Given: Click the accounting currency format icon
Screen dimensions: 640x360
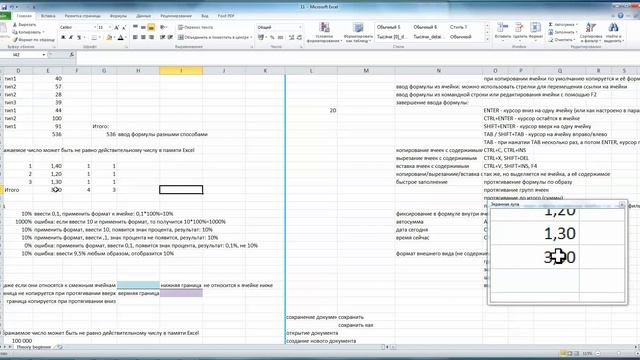Looking at the screenshot, I should point(261,37).
